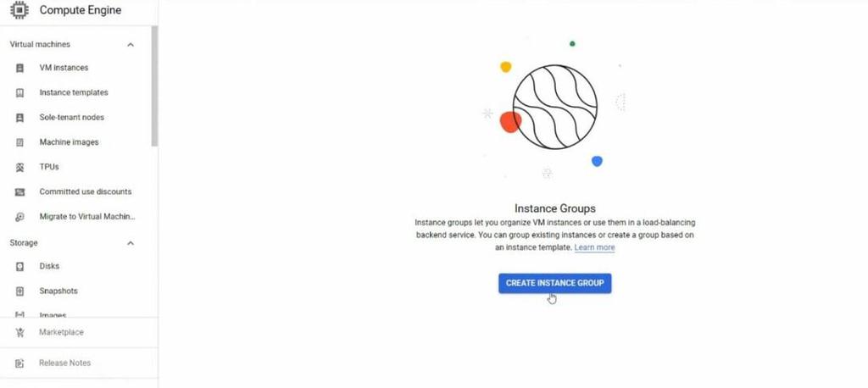This screenshot has width=868, height=388.
Task: Click the Snapshots icon
Action: pyautogui.click(x=20, y=291)
